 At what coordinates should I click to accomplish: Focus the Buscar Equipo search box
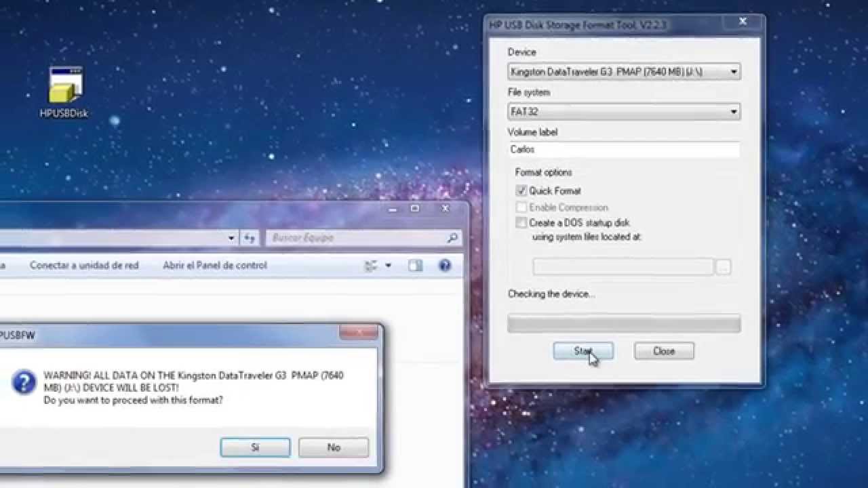tap(364, 238)
